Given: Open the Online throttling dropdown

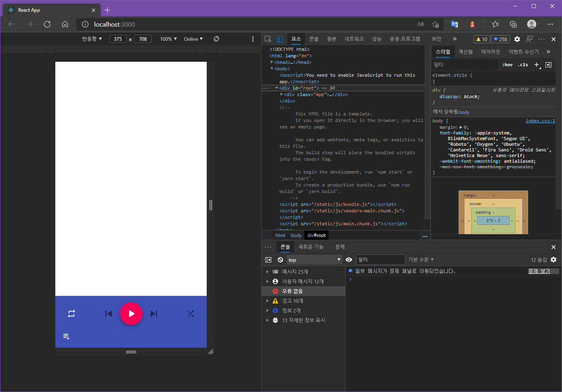Looking at the screenshot, I should pos(193,39).
